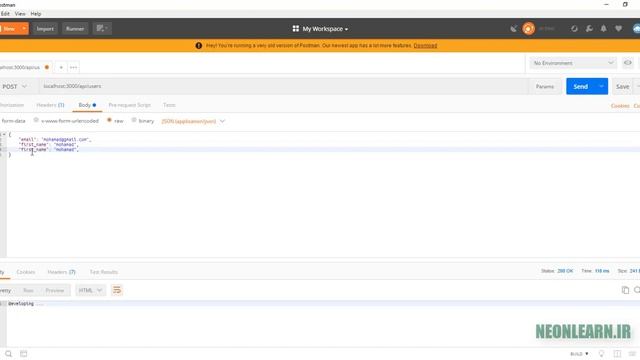The image size is (640, 360).
Task: Open the POST method dropdown
Action: 14,87
